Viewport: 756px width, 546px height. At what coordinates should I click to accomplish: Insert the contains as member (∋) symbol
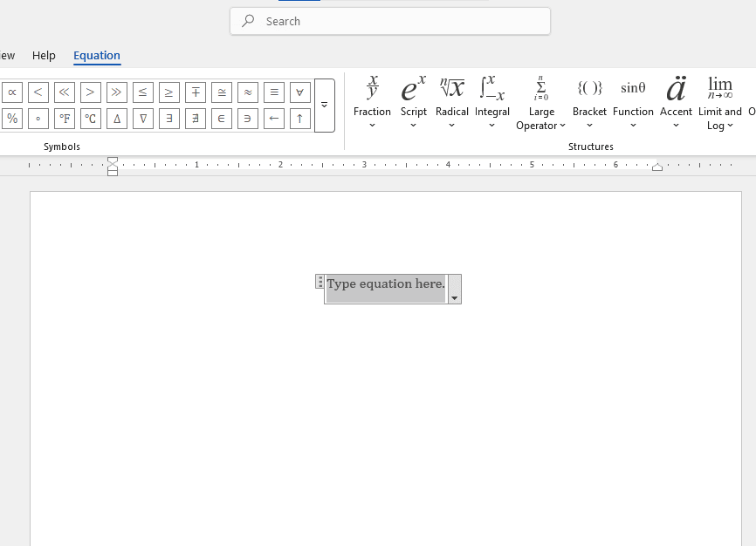click(248, 119)
